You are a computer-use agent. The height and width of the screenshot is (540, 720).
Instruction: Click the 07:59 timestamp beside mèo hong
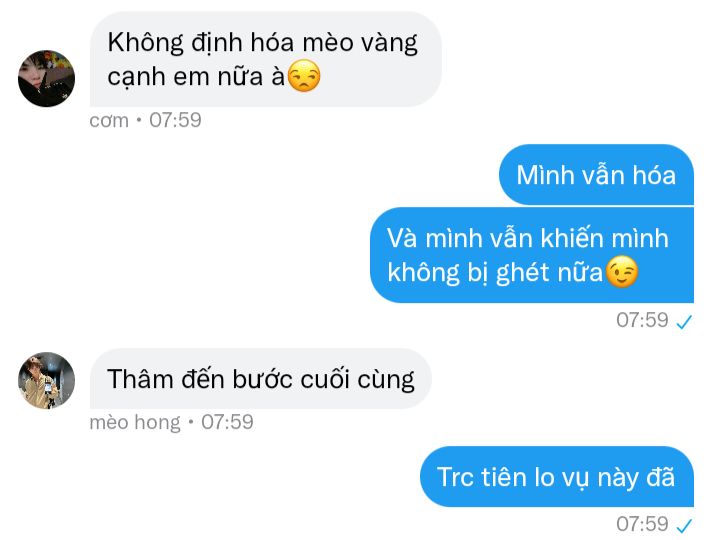[227, 422]
